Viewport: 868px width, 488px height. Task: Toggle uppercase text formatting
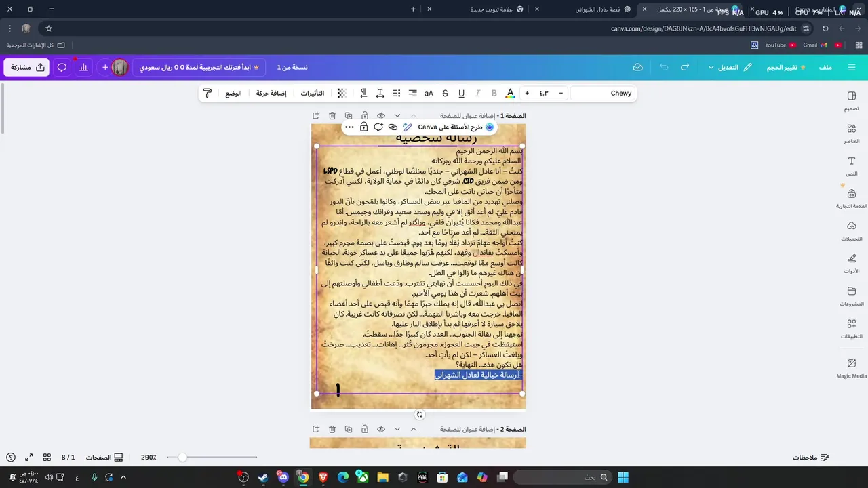coord(429,93)
